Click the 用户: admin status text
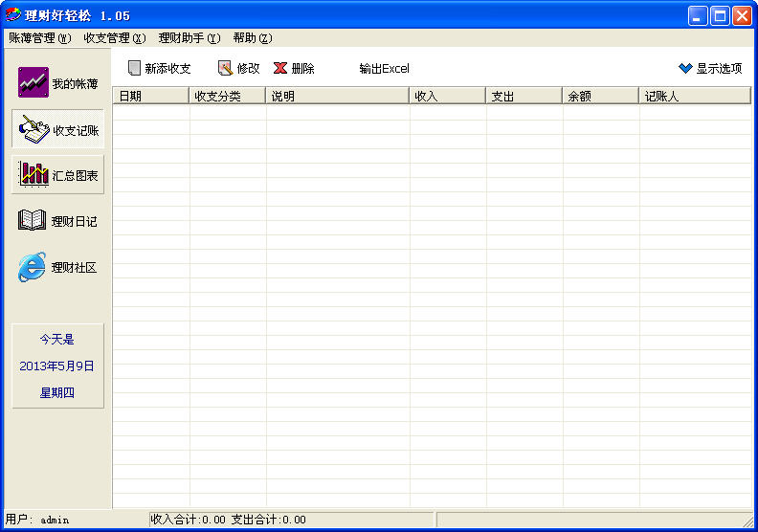The image size is (758, 532). click(x=37, y=520)
